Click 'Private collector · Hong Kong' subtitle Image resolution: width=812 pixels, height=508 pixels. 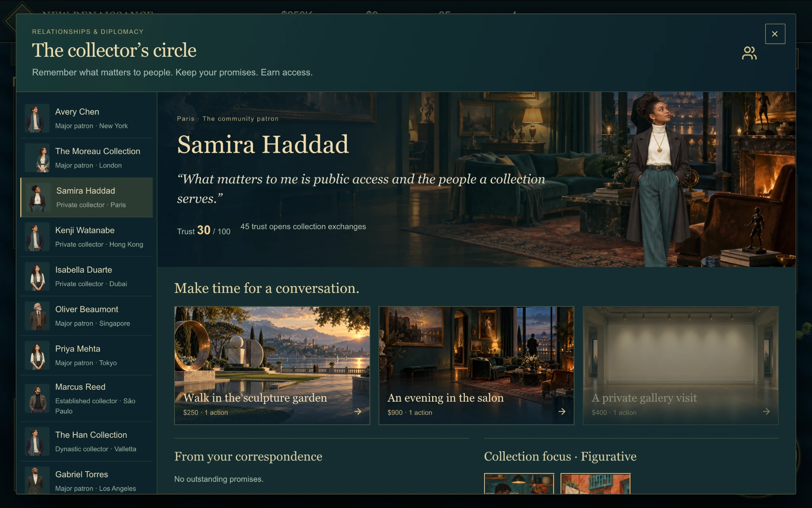click(99, 244)
